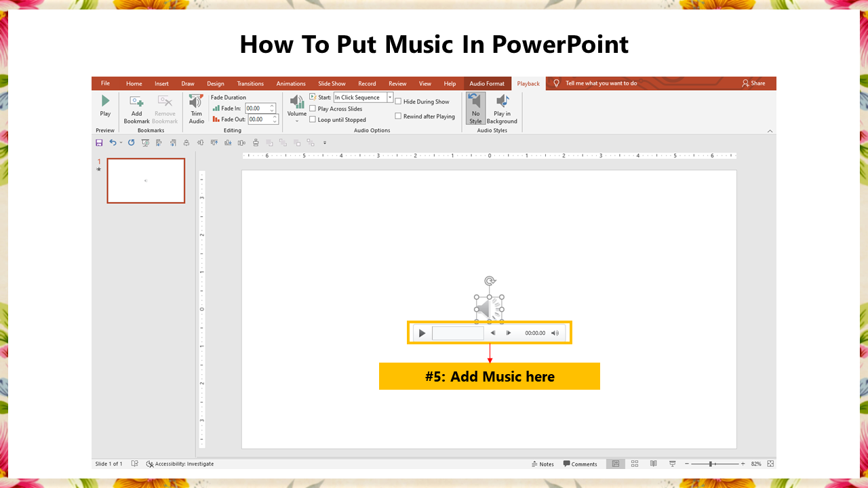Switch to Normal view icon

pos(616,464)
